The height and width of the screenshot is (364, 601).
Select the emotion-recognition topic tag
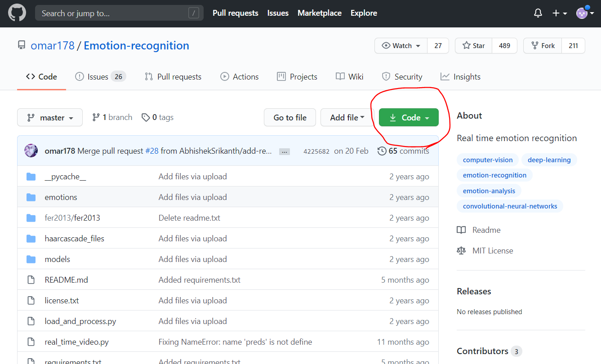494,175
